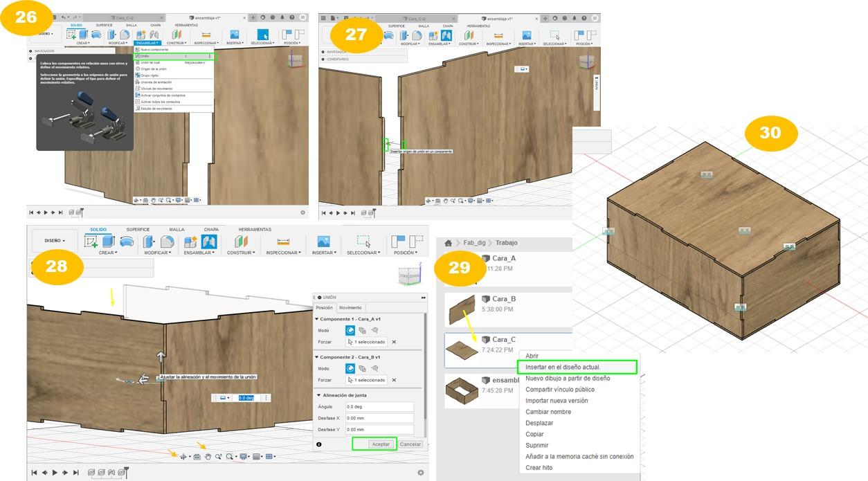The width and height of the screenshot is (868, 481).
Task: Collapse Alineación de junta section
Action: click(318, 395)
